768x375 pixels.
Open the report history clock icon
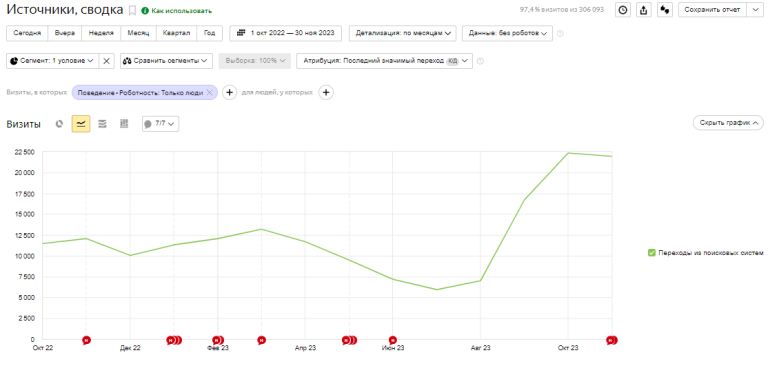[x=623, y=10]
